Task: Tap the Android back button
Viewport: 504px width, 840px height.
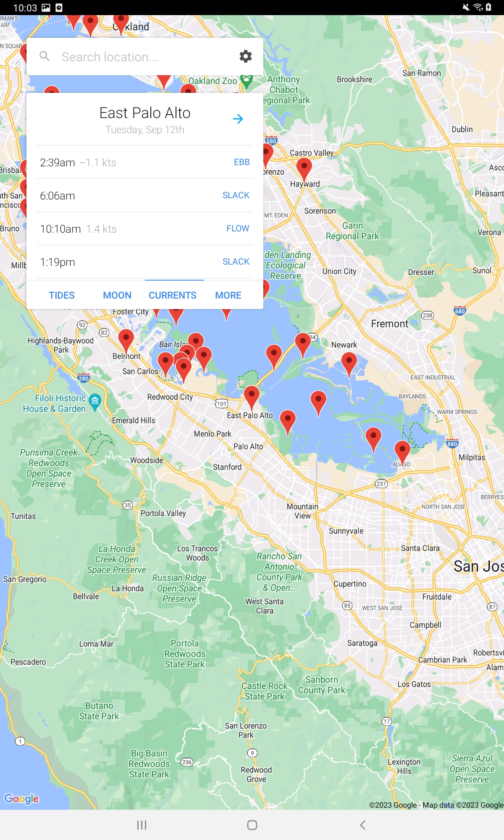Action: click(x=362, y=825)
